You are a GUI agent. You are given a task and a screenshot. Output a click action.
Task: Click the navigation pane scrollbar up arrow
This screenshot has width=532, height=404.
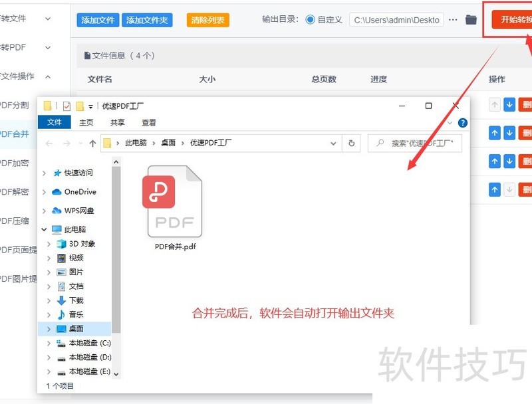tap(116, 162)
